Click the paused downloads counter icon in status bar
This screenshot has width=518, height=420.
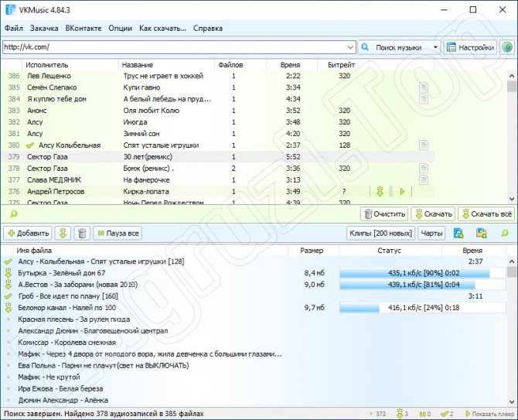coord(422,414)
